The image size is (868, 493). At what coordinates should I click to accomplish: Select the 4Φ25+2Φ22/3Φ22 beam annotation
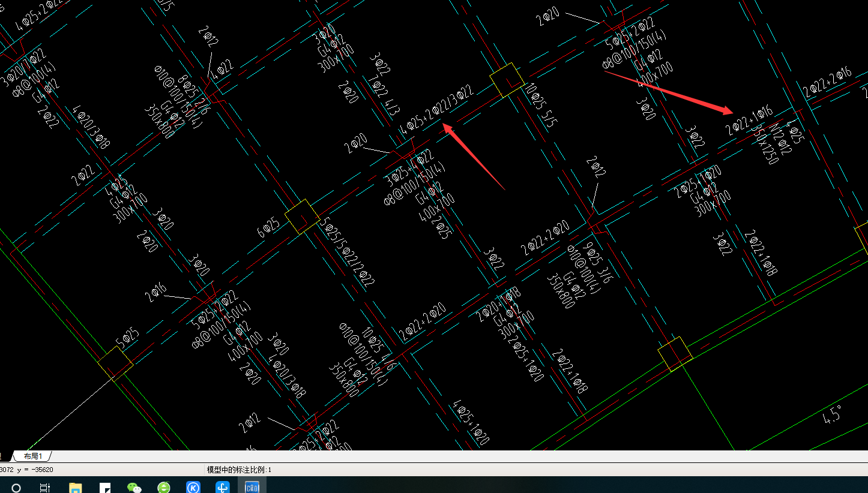(436, 110)
